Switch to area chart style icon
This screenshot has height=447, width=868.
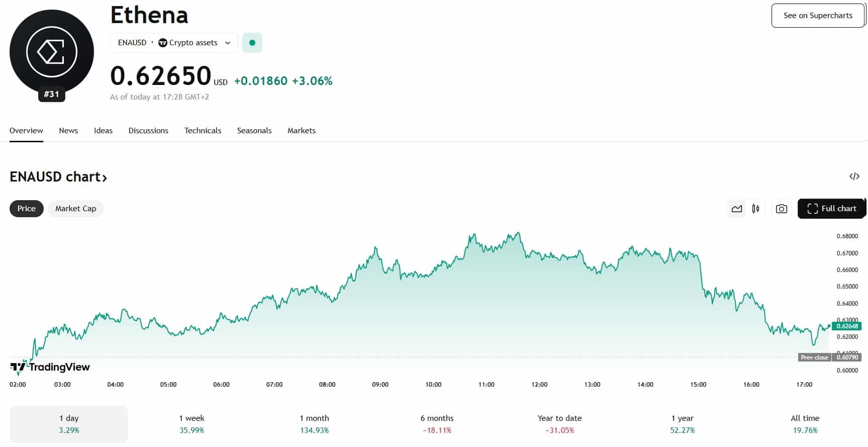coord(736,209)
